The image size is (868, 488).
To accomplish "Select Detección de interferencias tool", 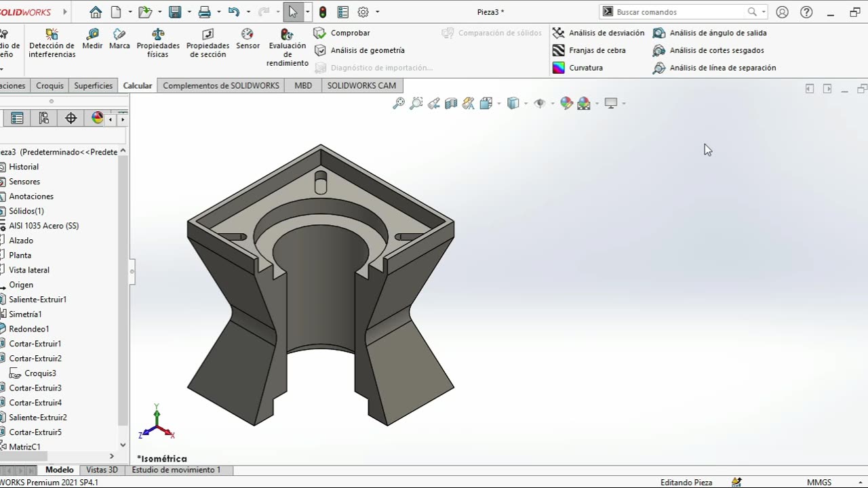I will (52, 43).
